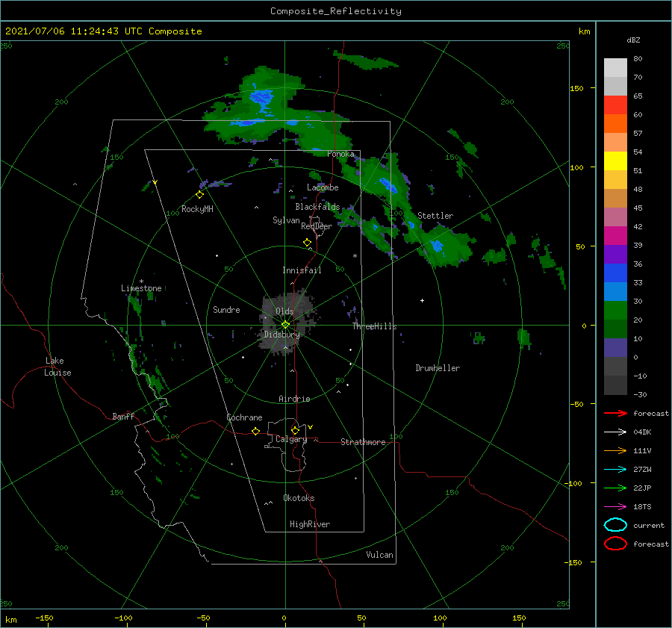Image resolution: width=672 pixels, height=628 pixels.
Task: Click the Ponoka city label
Action: tap(340, 154)
